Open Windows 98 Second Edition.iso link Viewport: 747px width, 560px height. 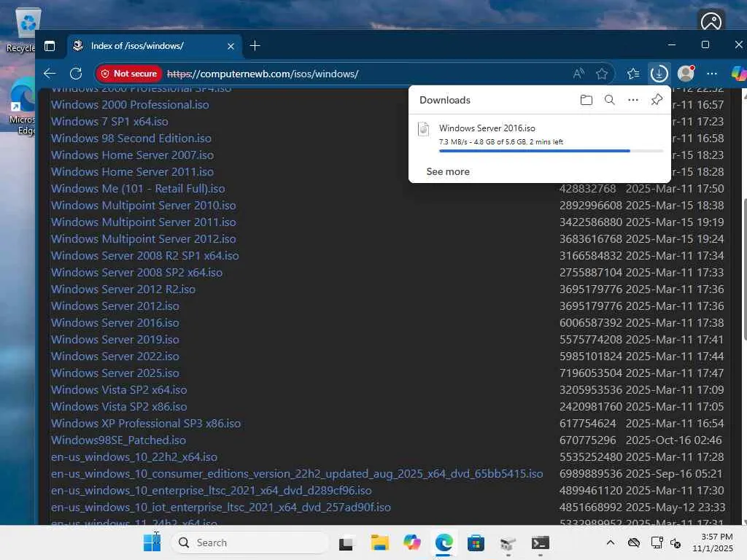131,138
